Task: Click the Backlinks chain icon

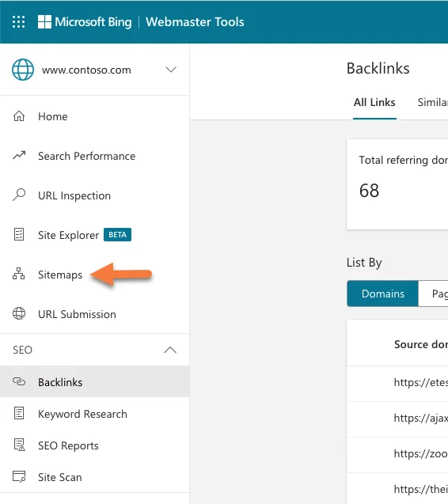Action: tap(19, 381)
